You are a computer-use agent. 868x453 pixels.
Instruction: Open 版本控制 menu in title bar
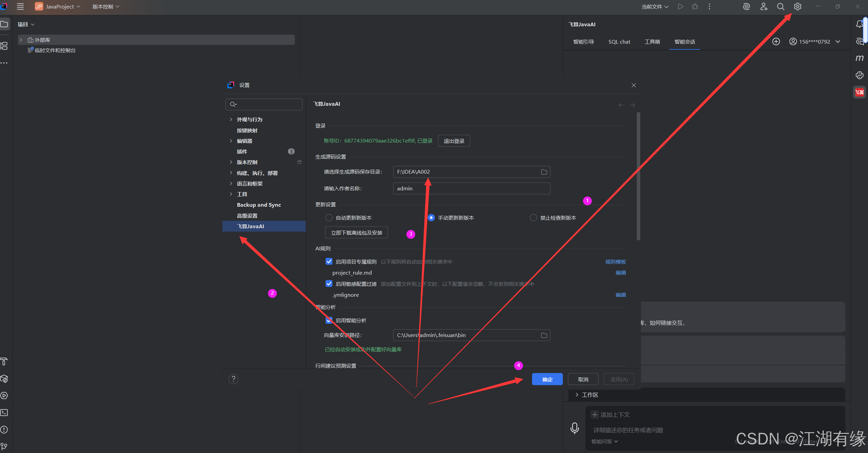(106, 6)
